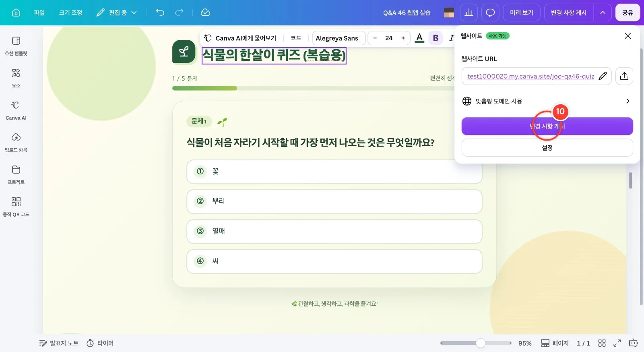Open the 크기 조정 menu
644x352 pixels.
coord(70,12)
